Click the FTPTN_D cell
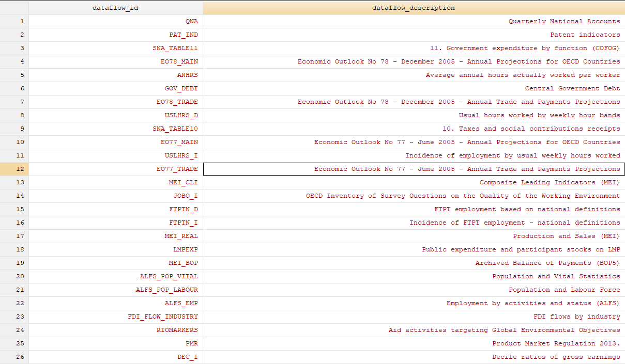Screen dimensions: 625x364 tap(115, 209)
